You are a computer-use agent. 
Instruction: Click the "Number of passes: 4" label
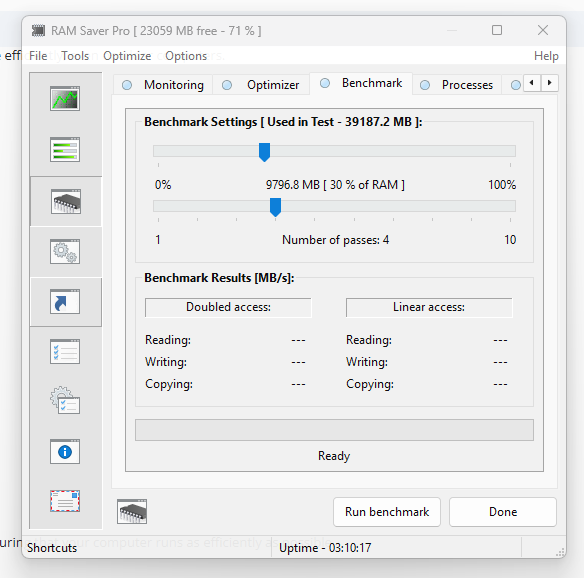[335, 240]
